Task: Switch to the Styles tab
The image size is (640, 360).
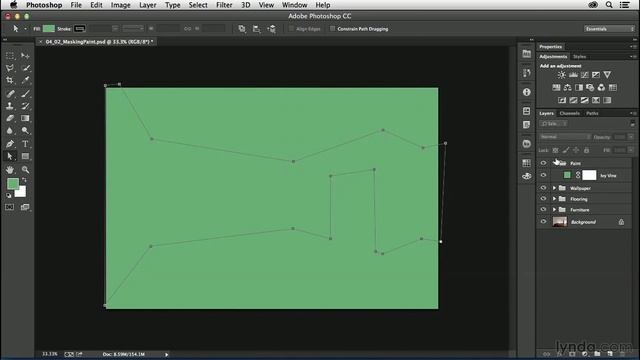Action: [580, 56]
